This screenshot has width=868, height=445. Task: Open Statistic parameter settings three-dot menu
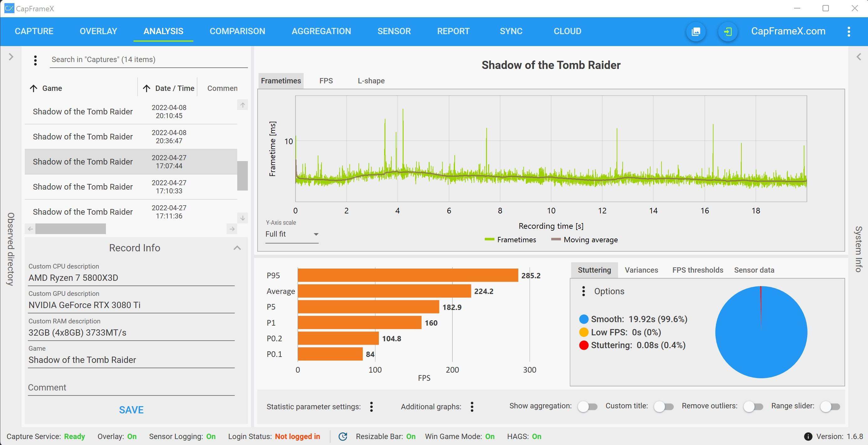click(x=371, y=406)
